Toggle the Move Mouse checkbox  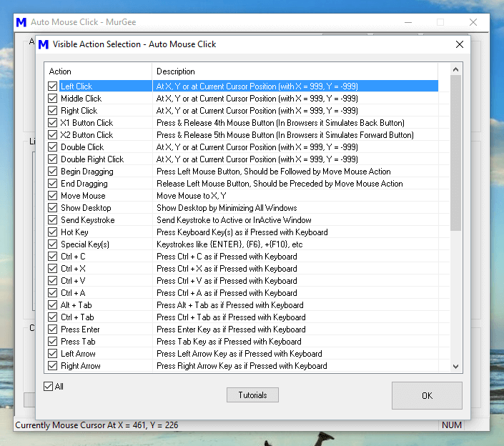pyautogui.click(x=52, y=196)
